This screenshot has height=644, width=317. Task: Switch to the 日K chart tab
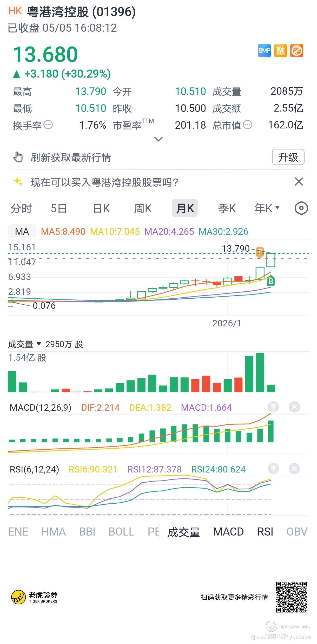coord(101,208)
